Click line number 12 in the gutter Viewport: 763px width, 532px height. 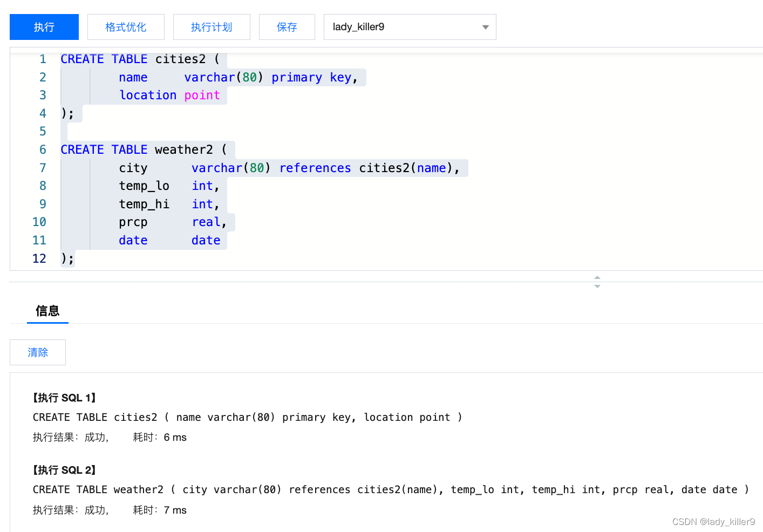tap(39, 258)
